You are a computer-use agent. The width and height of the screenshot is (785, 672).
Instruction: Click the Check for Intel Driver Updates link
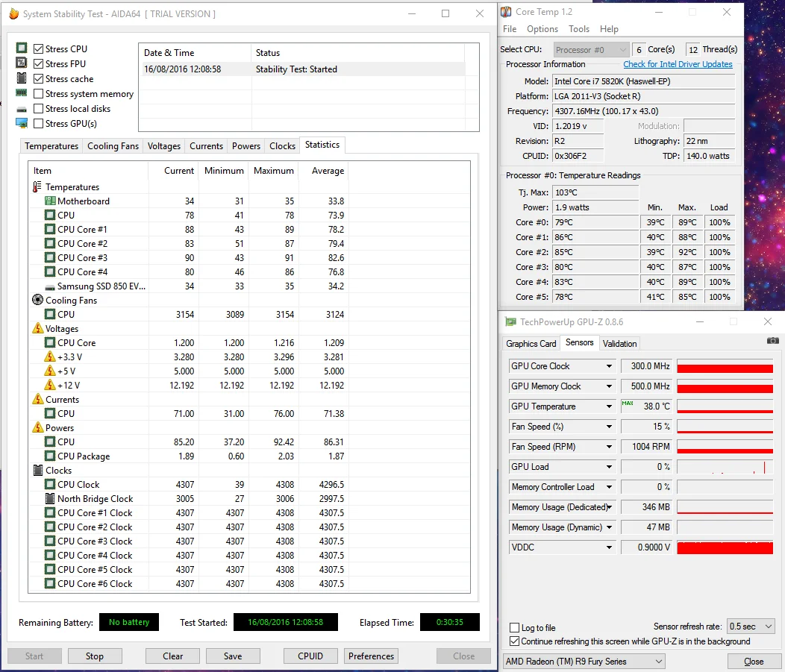[678, 64]
